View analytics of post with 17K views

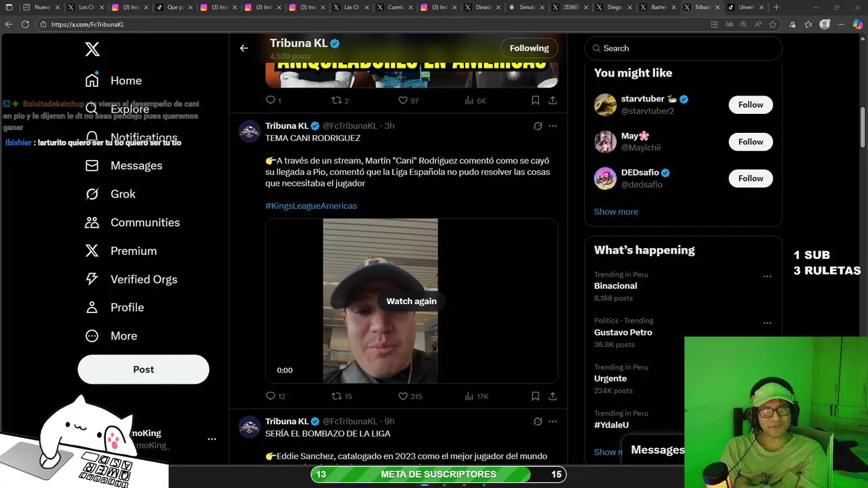(477, 396)
